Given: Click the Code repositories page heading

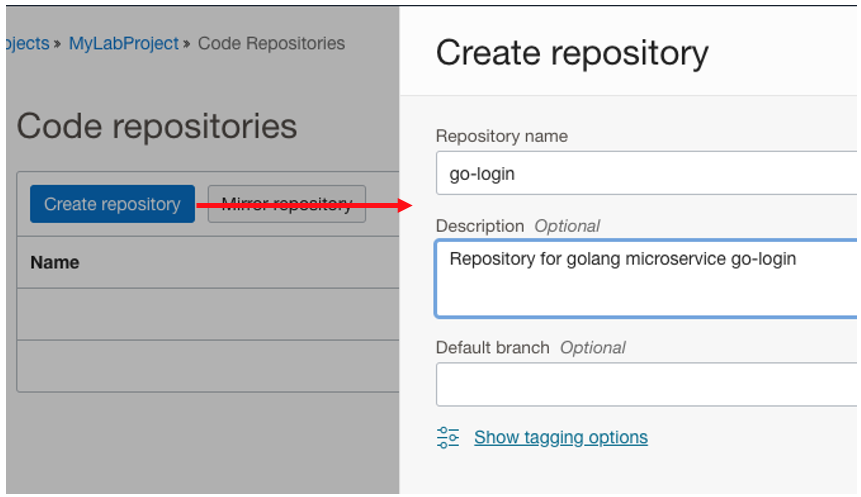Looking at the screenshot, I should point(157,126).
